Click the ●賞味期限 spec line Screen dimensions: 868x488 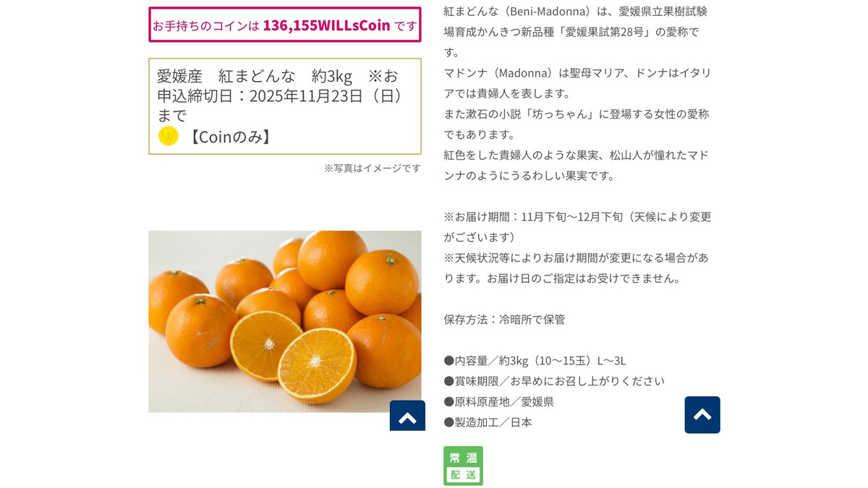554,381
